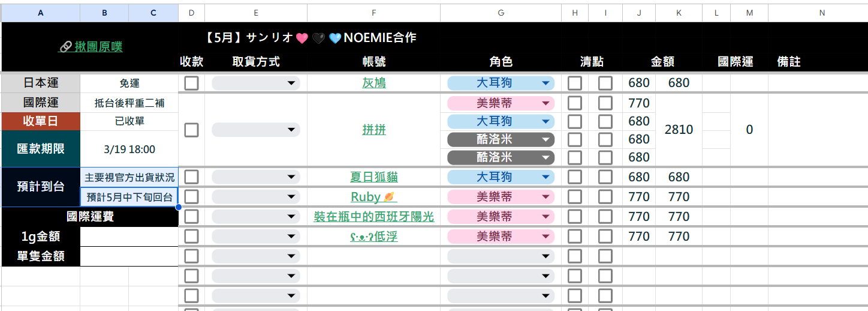Open 取貨方式 dropdown for 灰鳩
The height and width of the screenshot is (311, 868).
pyautogui.click(x=256, y=83)
